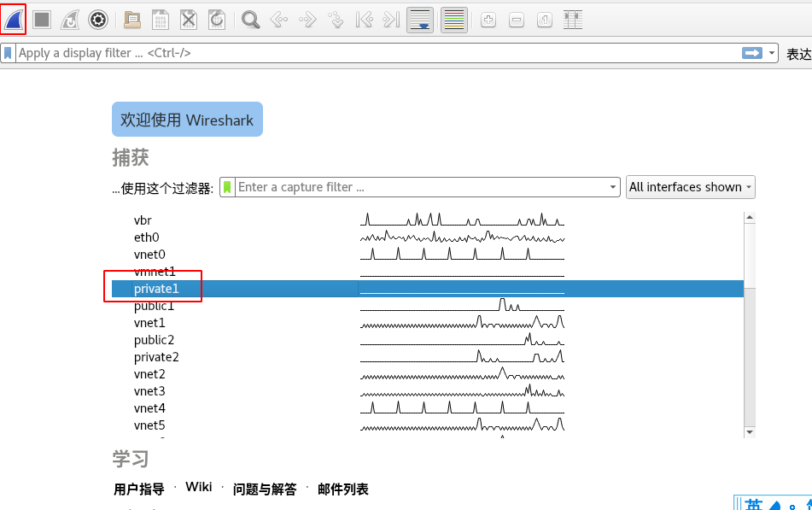Go forward to next packet
Image resolution: width=812 pixels, height=510 pixels.
[307, 20]
